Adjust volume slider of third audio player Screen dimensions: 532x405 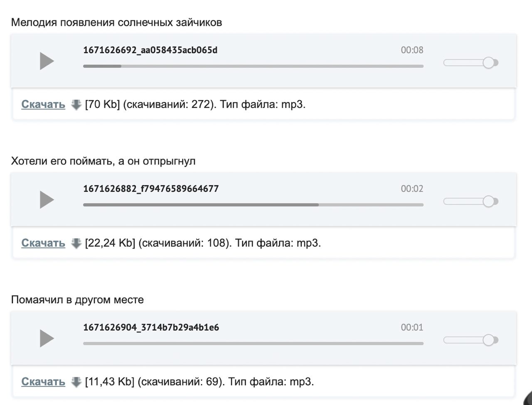coord(470,340)
